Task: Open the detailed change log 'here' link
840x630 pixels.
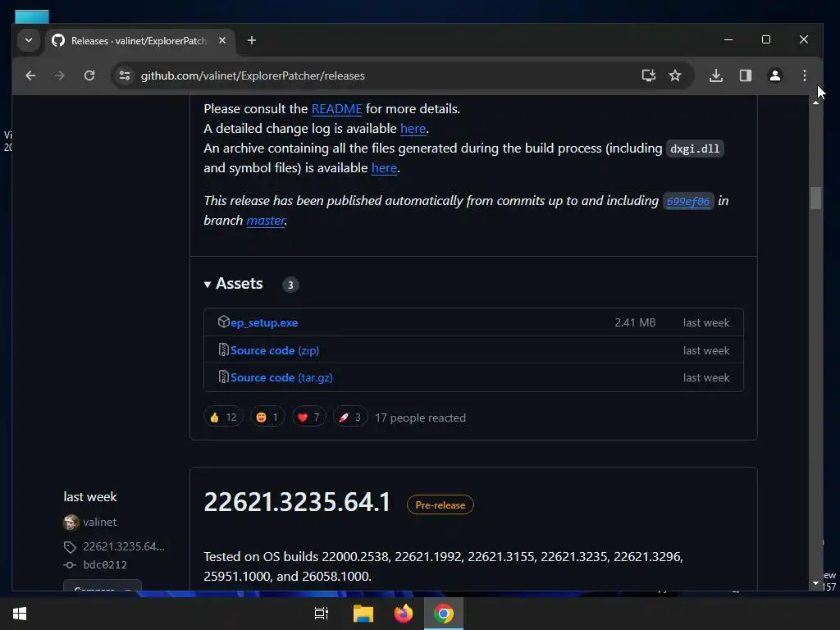Action: click(413, 129)
